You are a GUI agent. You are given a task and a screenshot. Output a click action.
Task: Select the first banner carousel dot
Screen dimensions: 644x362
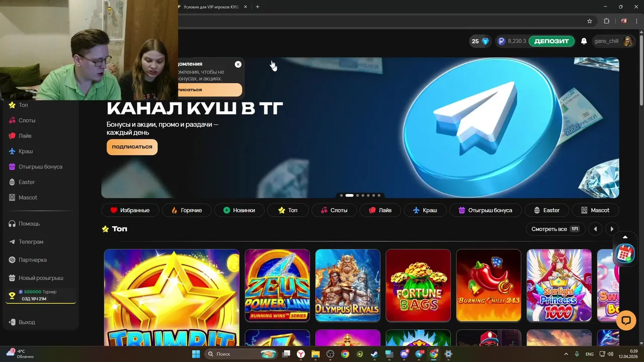pyautogui.click(x=342, y=195)
